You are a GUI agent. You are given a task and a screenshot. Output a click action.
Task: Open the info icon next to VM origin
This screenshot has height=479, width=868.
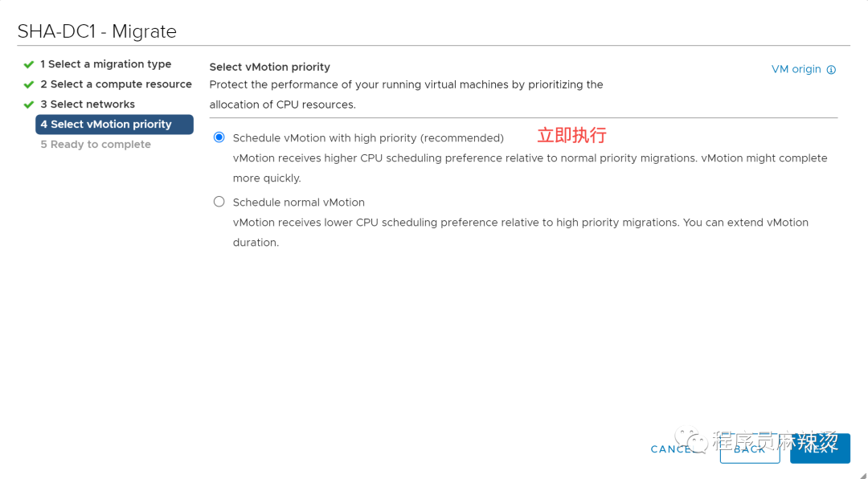click(x=831, y=70)
